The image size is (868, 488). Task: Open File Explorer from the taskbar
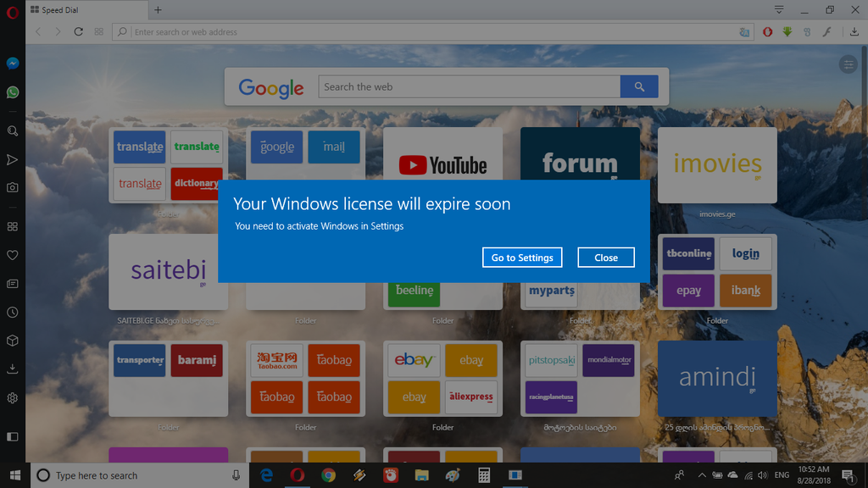pos(422,475)
